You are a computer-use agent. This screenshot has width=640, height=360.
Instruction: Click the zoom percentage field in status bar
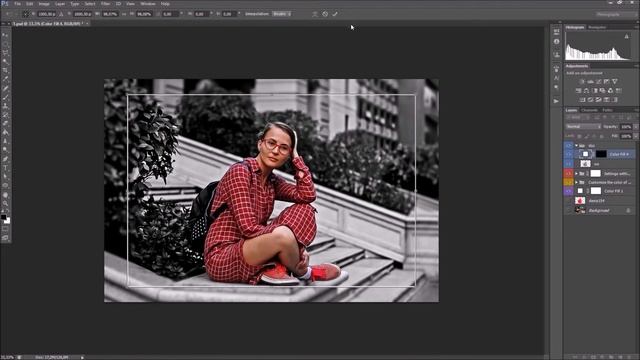point(7,357)
